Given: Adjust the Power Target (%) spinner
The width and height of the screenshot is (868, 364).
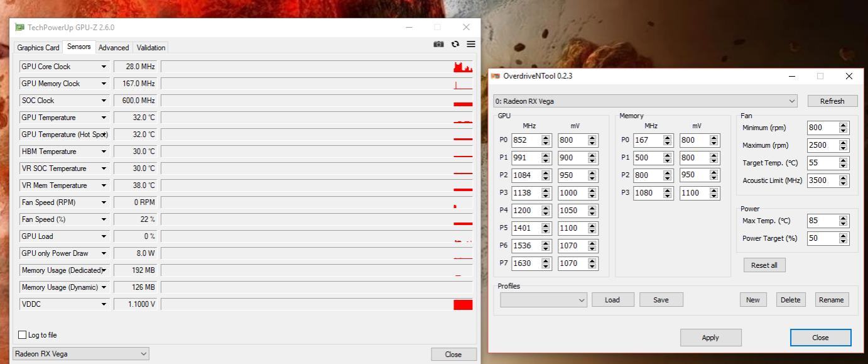Looking at the screenshot, I should [x=844, y=238].
